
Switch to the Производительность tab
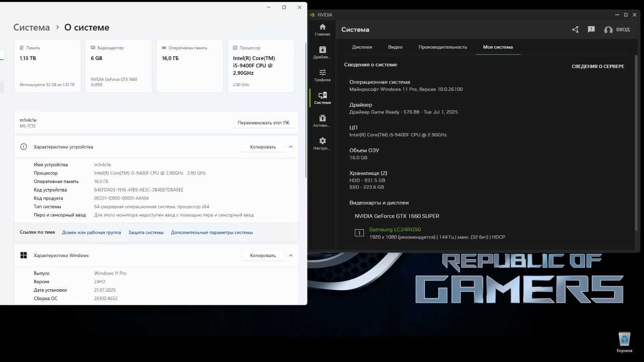pos(443,47)
